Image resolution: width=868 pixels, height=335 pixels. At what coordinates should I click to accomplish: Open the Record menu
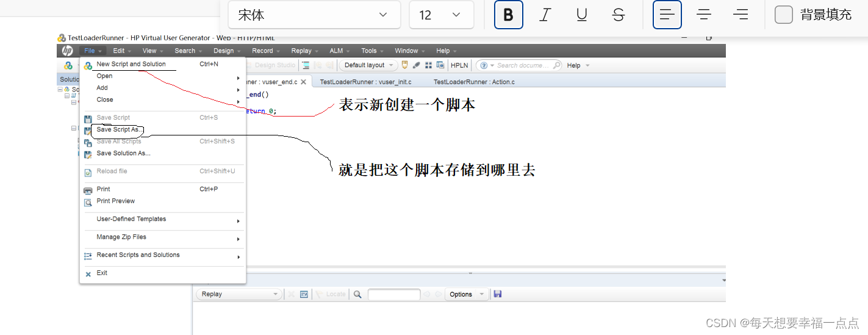[x=266, y=51]
